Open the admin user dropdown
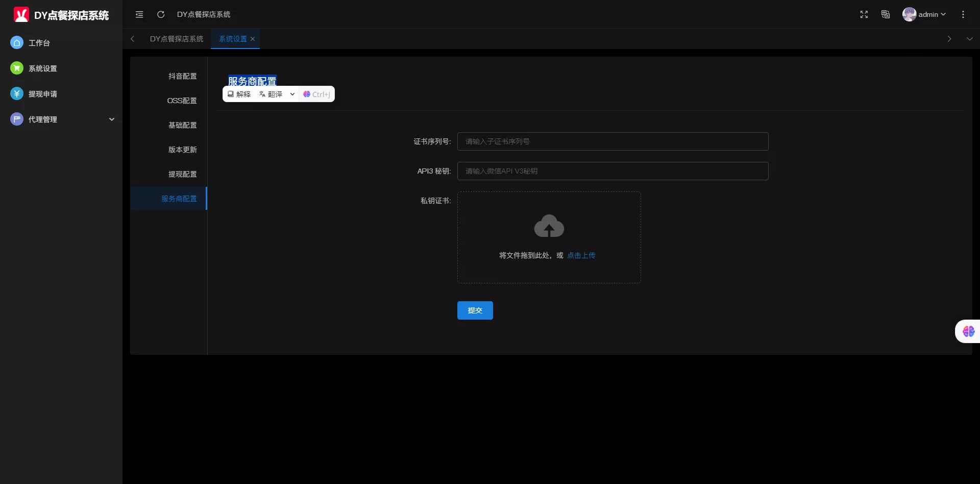980x484 pixels. 924,14
